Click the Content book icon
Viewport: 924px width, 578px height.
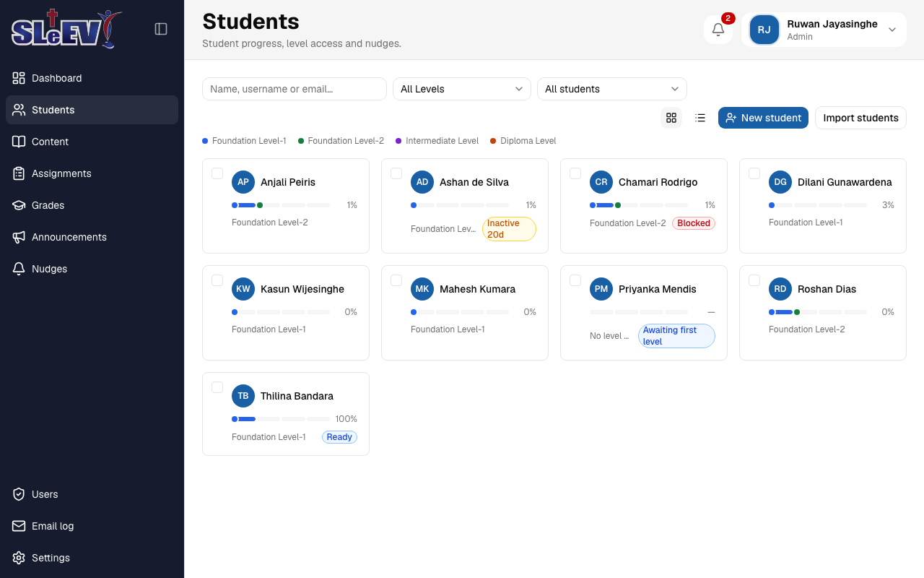click(19, 142)
